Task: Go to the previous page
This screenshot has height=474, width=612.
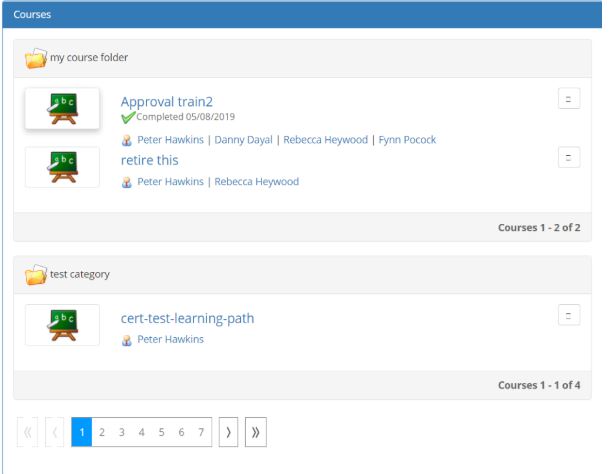Action: click(55, 432)
